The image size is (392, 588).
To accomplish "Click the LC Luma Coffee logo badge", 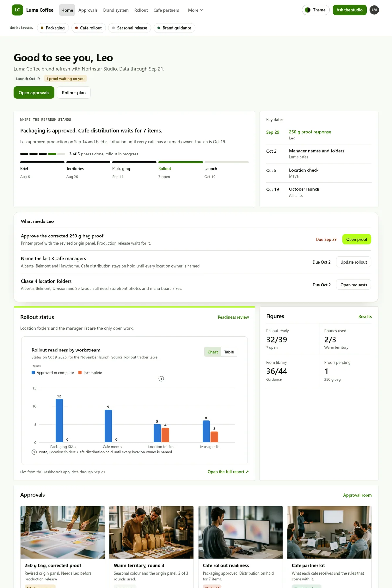I will tap(17, 10).
